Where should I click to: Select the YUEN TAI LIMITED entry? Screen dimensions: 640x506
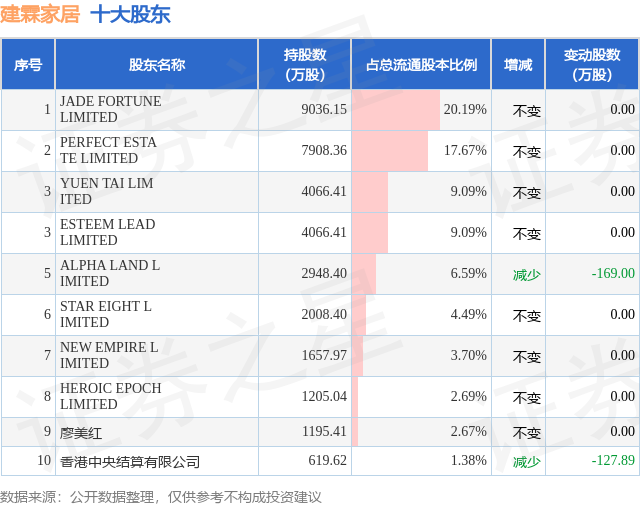[x=107, y=191]
